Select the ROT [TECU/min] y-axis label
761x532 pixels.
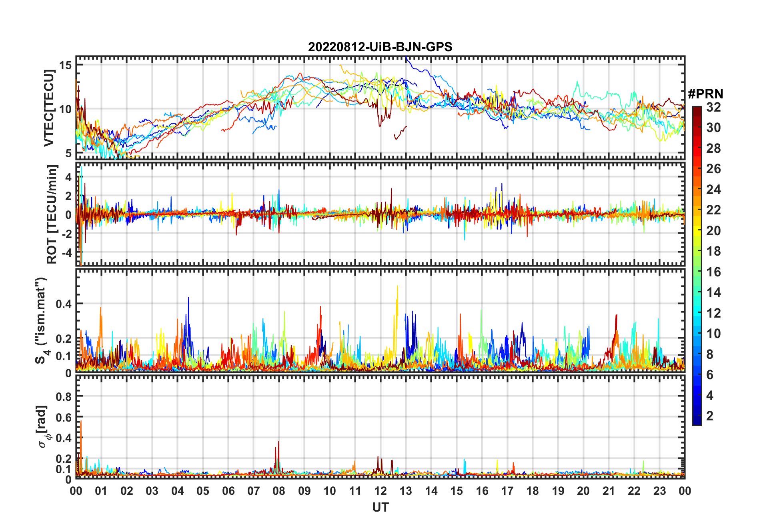[x=52, y=214]
